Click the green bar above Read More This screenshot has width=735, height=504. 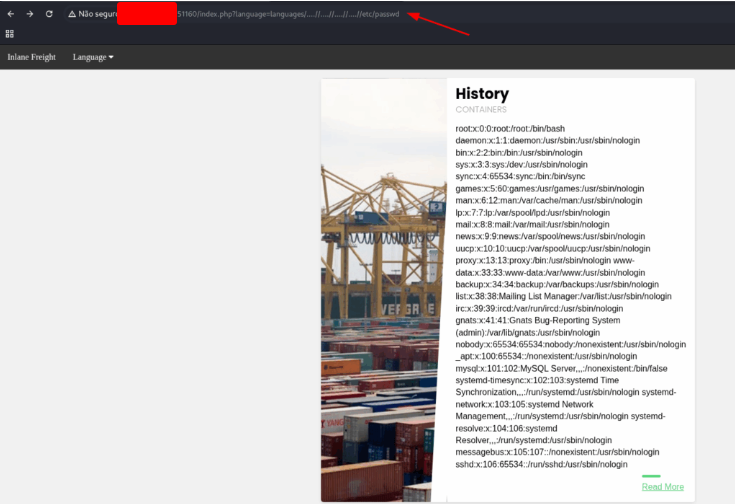[x=651, y=476]
